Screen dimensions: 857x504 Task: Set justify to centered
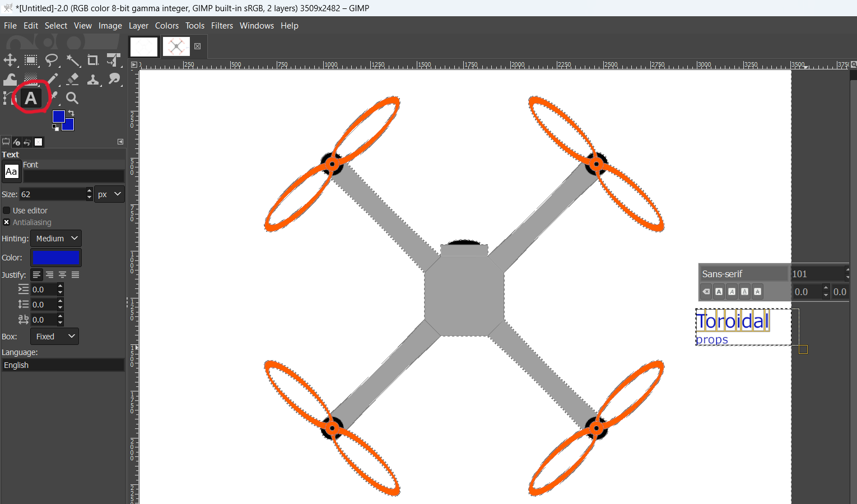point(62,274)
